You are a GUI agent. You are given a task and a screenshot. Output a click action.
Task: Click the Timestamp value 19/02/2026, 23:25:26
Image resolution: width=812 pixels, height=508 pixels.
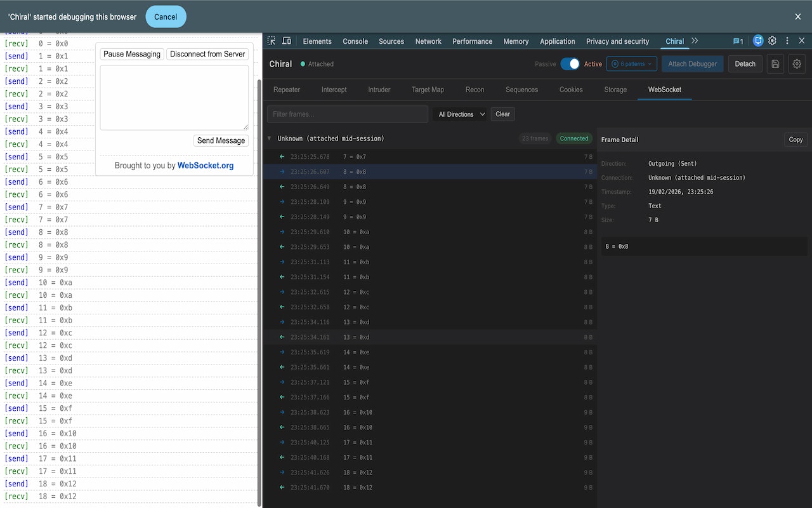pos(681,192)
